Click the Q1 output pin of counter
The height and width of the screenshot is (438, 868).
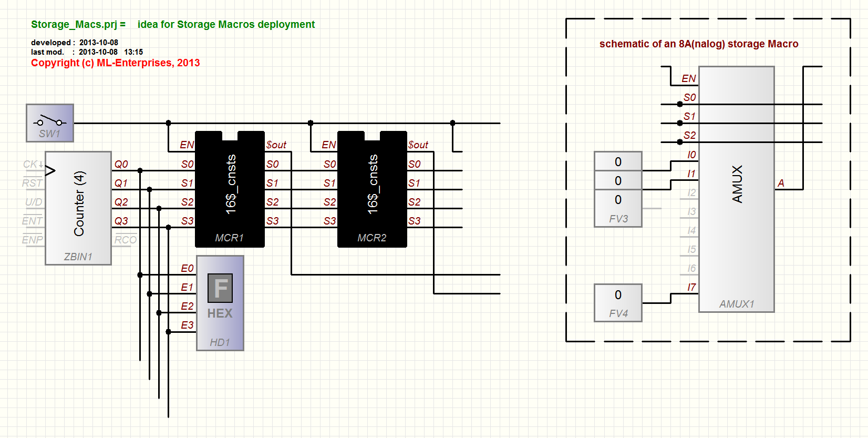(x=121, y=183)
